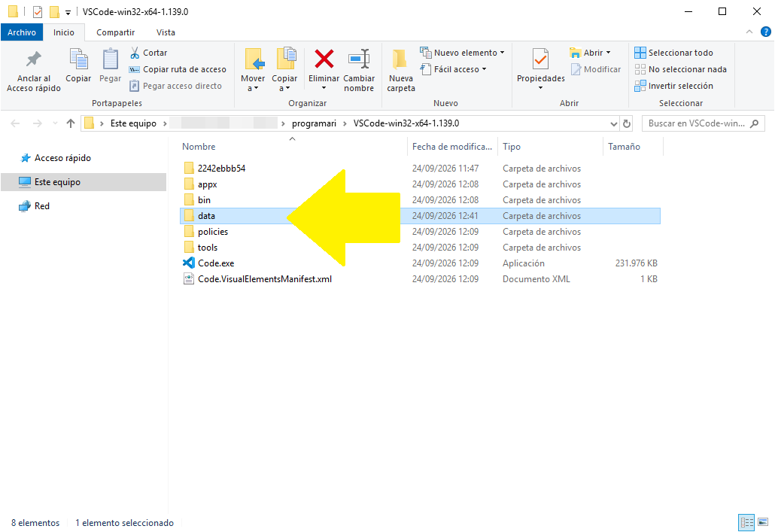The image size is (775, 532).
Task: Click programari in the address bar
Action: 314,123
